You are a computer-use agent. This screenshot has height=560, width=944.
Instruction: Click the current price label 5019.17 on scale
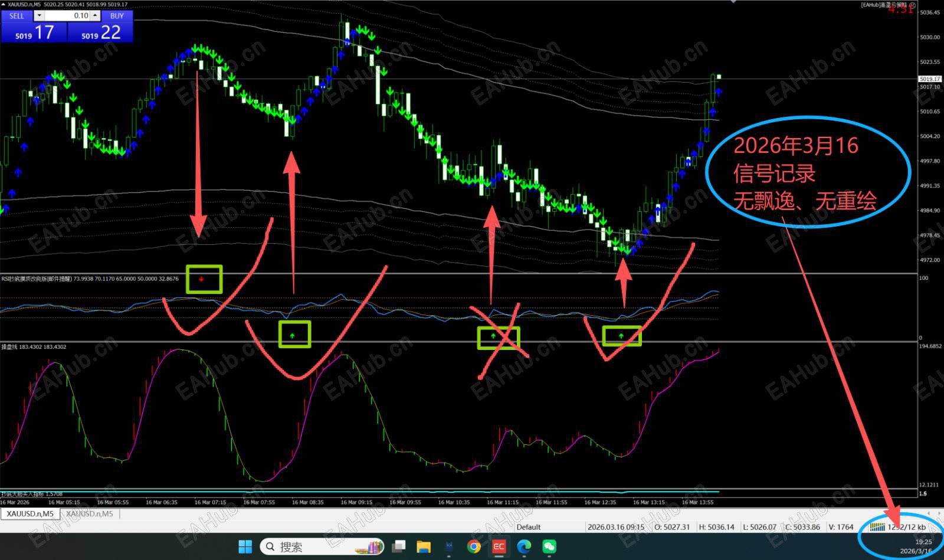click(x=930, y=78)
